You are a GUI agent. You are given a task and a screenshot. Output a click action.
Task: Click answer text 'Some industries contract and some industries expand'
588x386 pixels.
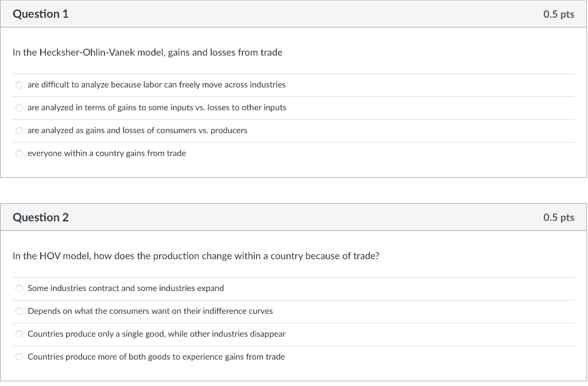[126, 288]
